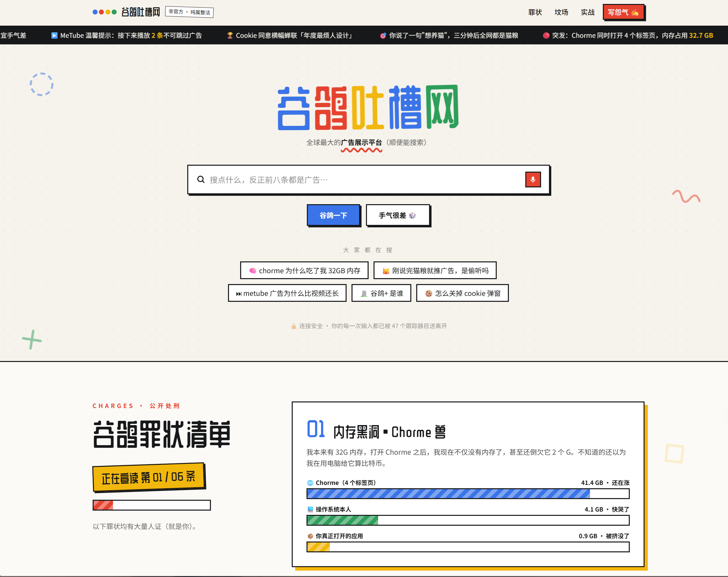
Task: Click the yellow 正在宣读 第 01 / 06 条 badge
Action: [x=148, y=477]
